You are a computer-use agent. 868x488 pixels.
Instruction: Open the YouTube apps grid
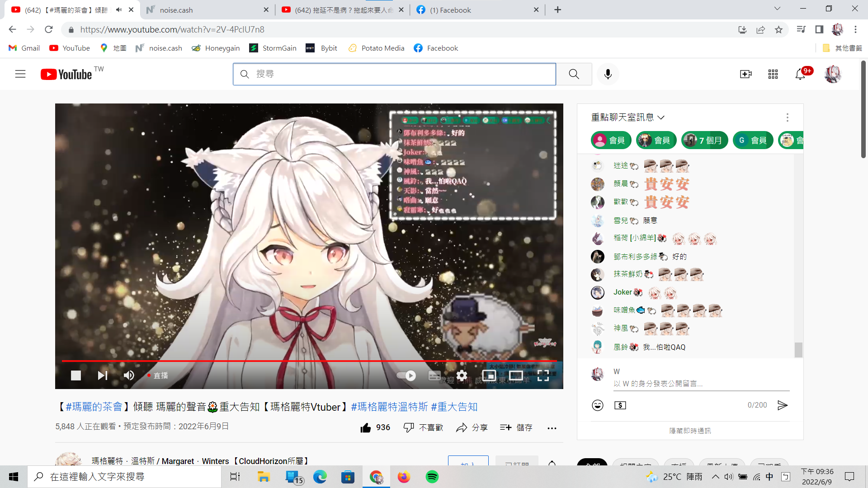pos(773,74)
